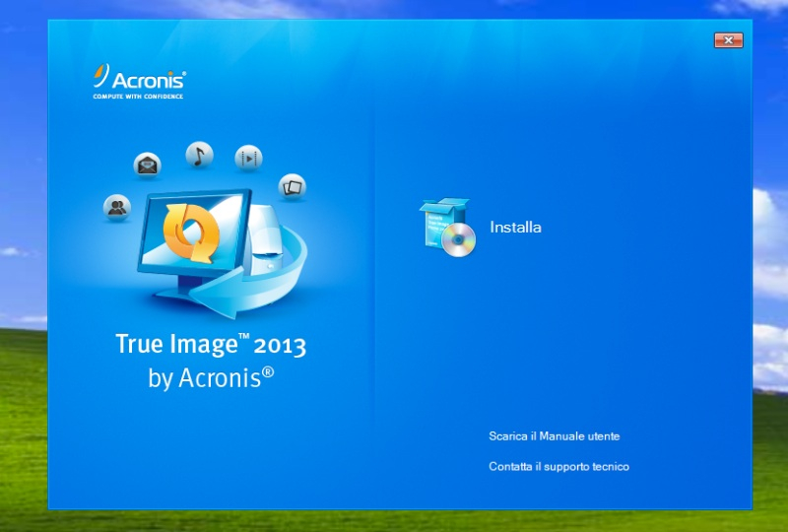This screenshot has width=788, height=532.
Task: Click the Installa software box and disc icon
Action: tap(447, 228)
